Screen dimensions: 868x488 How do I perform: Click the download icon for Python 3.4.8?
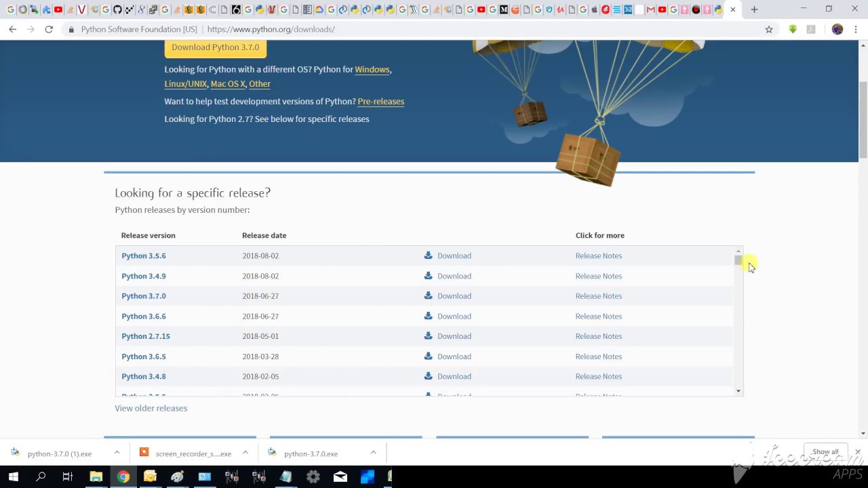pyautogui.click(x=428, y=376)
